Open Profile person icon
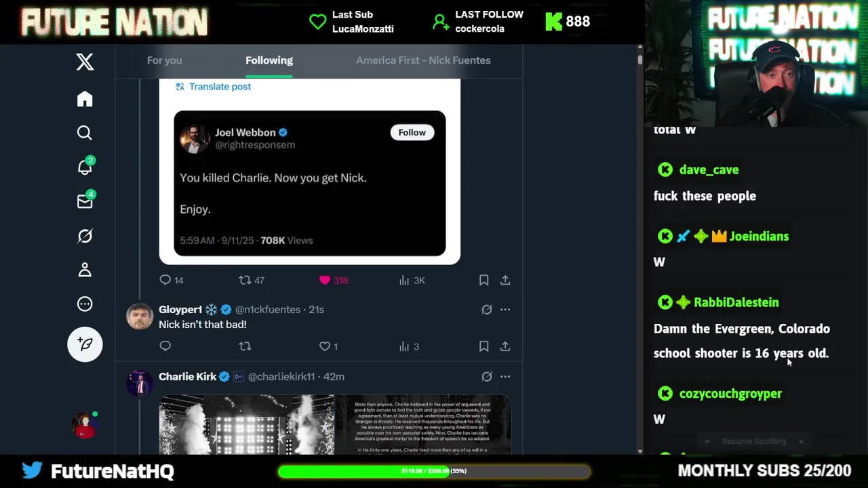This screenshot has height=488, width=868. (85, 270)
